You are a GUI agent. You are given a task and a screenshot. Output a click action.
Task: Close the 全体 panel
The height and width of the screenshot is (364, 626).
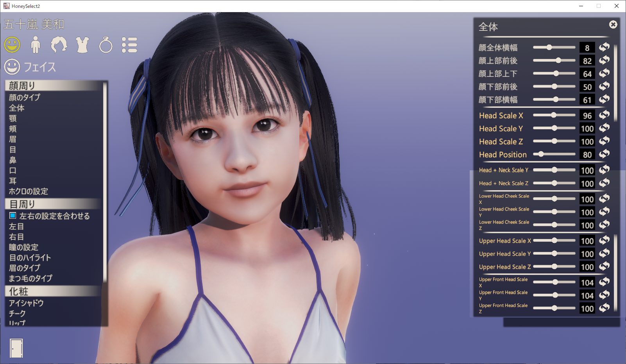pos(613,25)
